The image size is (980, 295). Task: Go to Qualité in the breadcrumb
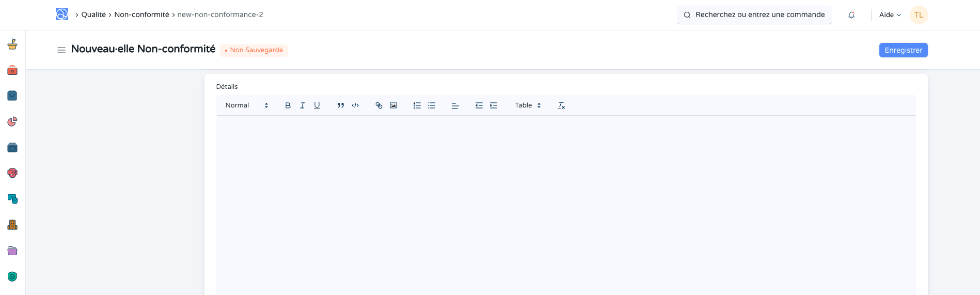pos(93,14)
